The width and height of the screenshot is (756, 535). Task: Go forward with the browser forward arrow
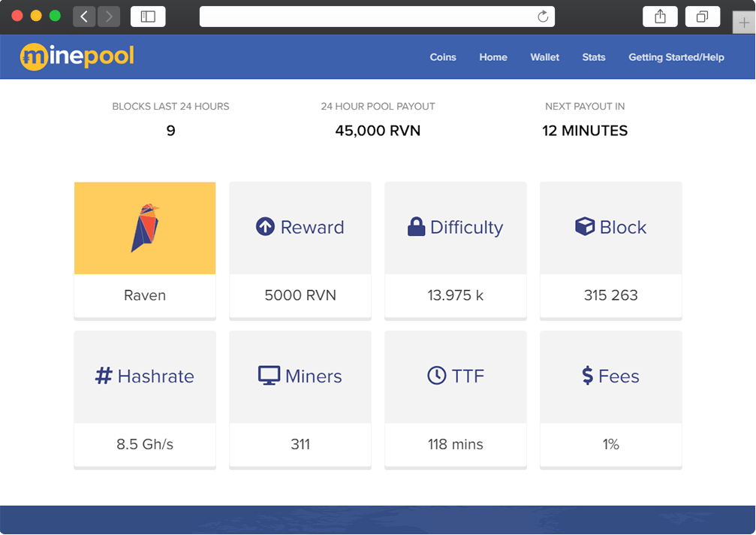pos(109,17)
